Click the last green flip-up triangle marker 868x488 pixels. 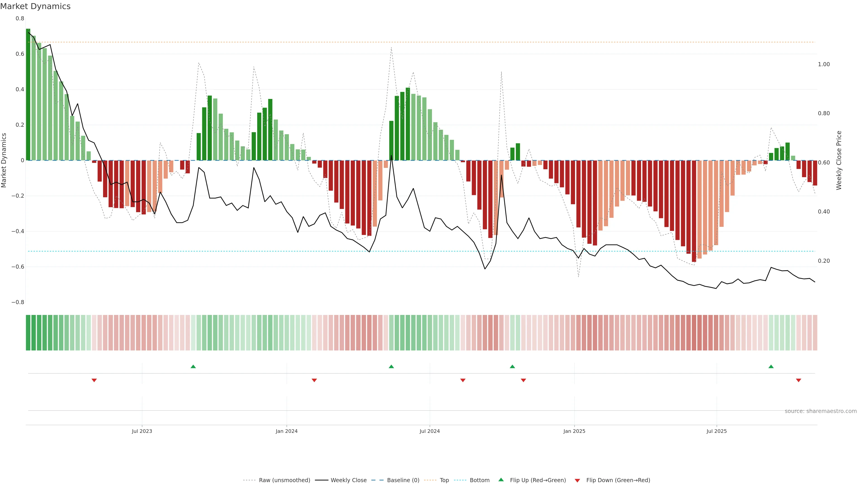pos(771,366)
